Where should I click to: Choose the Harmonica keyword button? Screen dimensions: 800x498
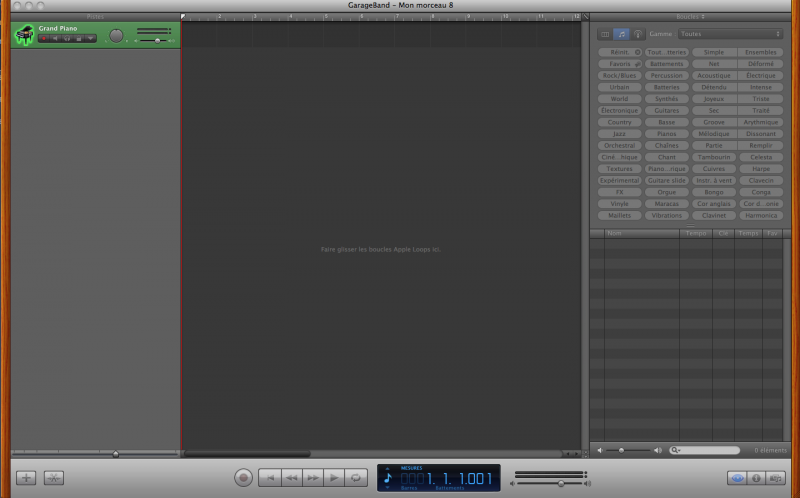tap(761, 215)
